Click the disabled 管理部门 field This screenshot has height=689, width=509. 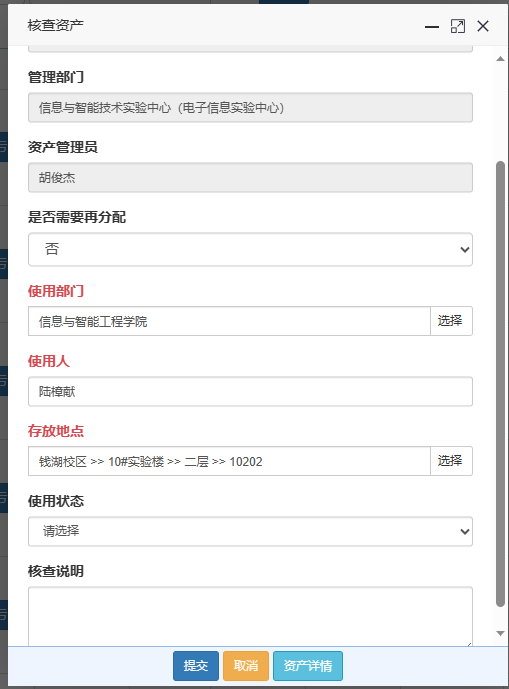point(250,107)
